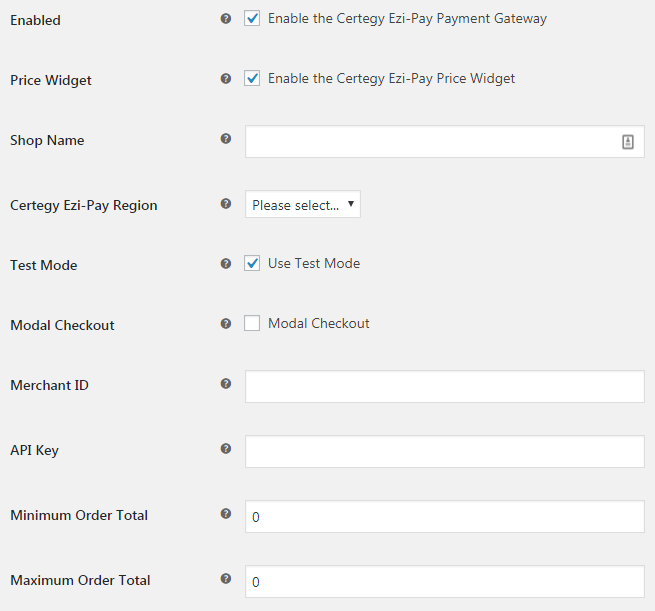Open the Please select region dropdown
The width and height of the screenshot is (655, 611).
coord(303,204)
